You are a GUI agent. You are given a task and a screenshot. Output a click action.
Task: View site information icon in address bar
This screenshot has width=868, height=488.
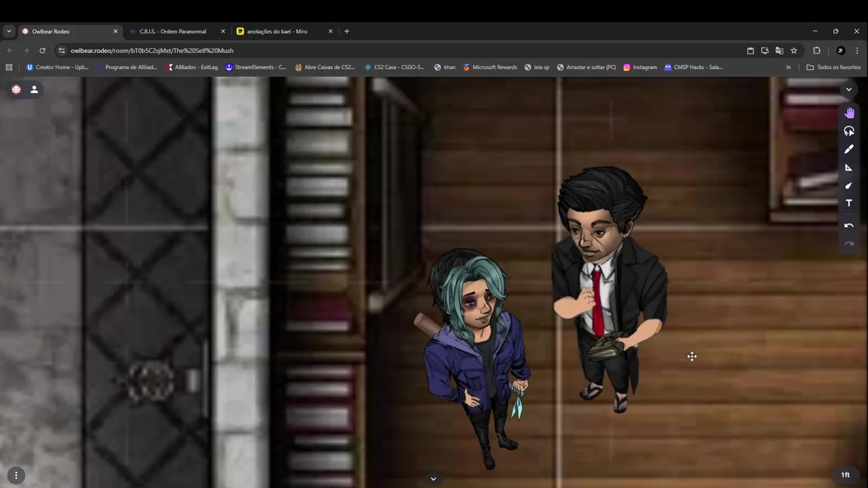62,50
